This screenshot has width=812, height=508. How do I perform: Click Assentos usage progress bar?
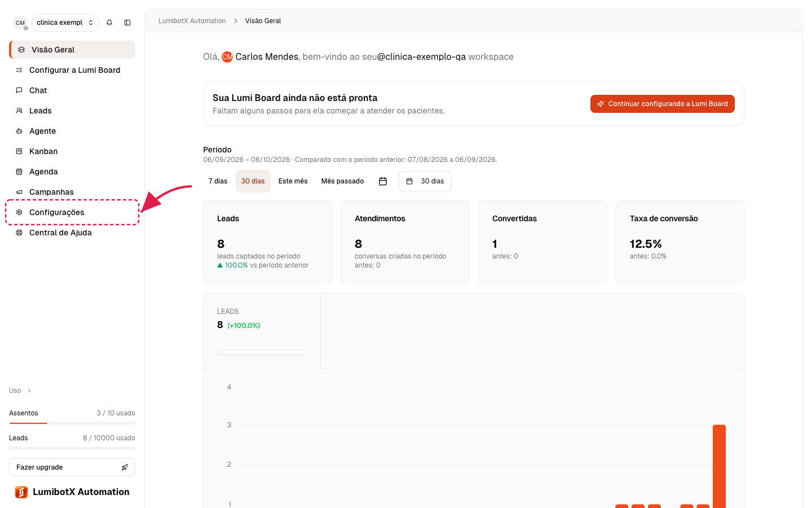coord(72,423)
